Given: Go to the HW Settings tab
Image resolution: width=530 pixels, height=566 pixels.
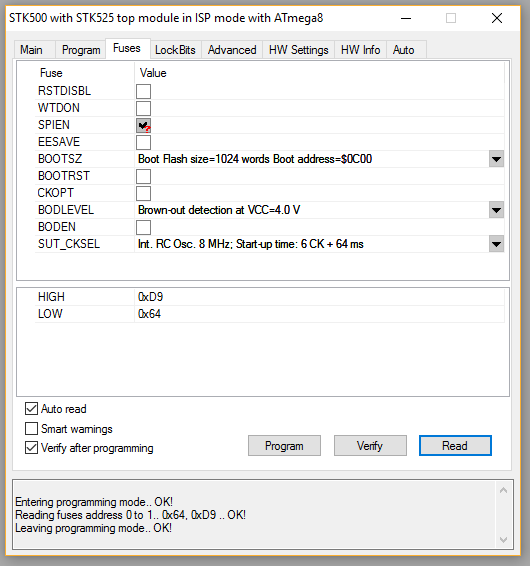Looking at the screenshot, I should coord(299,50).
